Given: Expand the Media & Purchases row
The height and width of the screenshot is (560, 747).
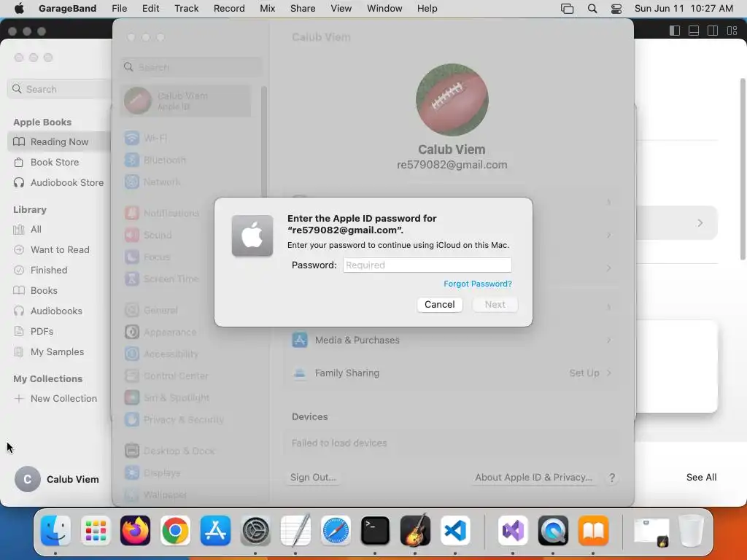Looking at the screenshot, I should (452, 340).
